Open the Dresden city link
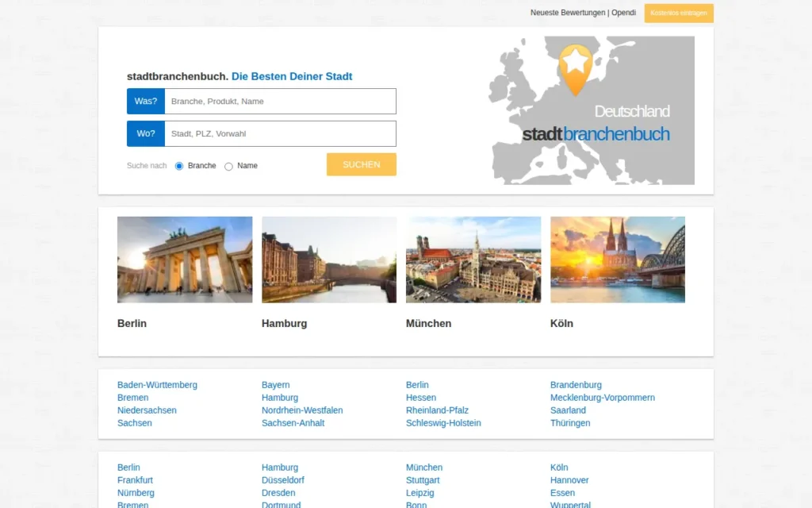Screen dimensions: 812x508 coord(278,493)
